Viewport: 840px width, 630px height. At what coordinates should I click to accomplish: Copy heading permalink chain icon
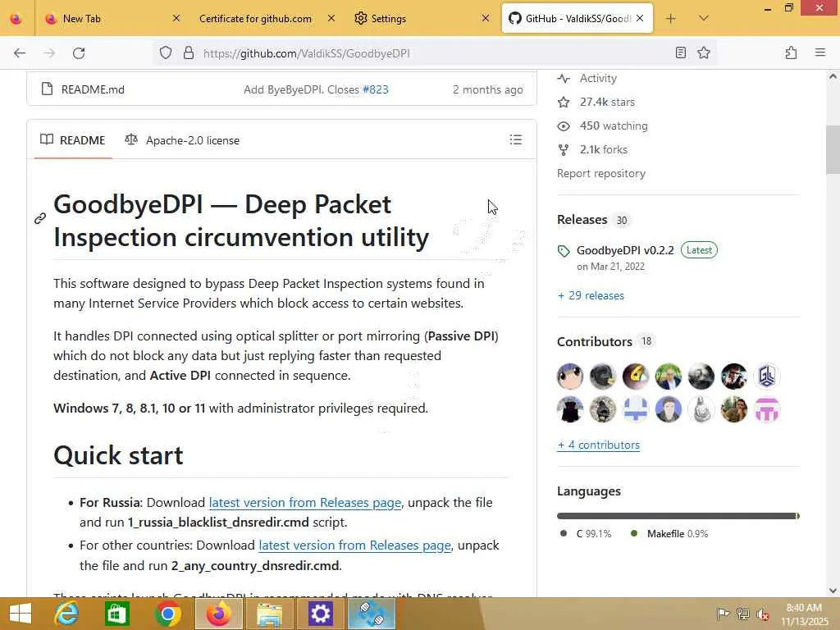click(40, 218)
